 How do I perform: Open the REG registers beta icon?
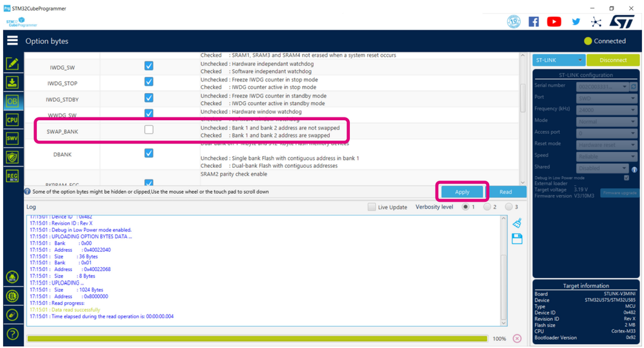tap(12, 176)
